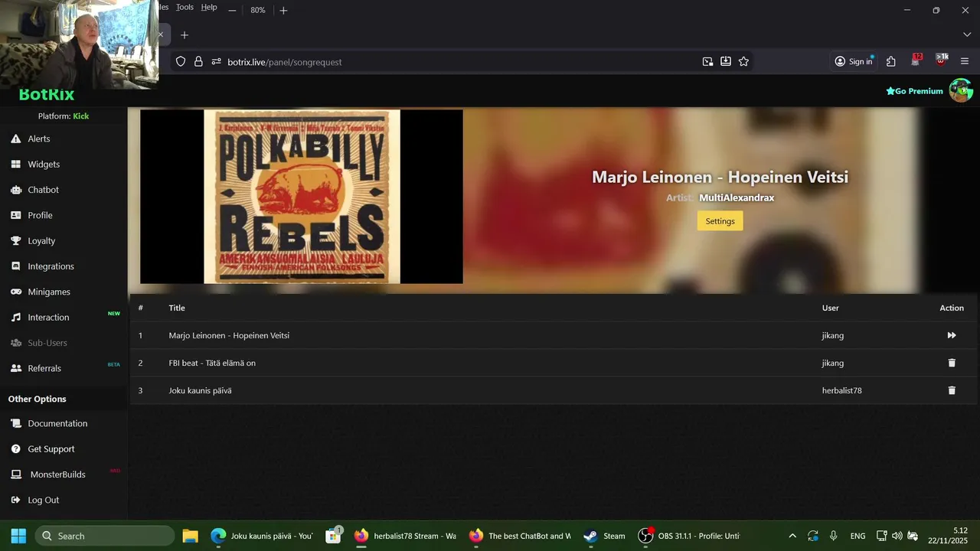Screen dimensions: 980x551
Task: Open the user avatar menu
Action: tap(961, 90)
